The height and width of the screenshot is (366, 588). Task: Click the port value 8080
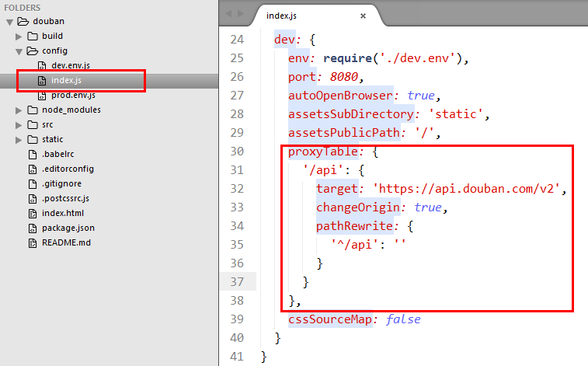343,77
